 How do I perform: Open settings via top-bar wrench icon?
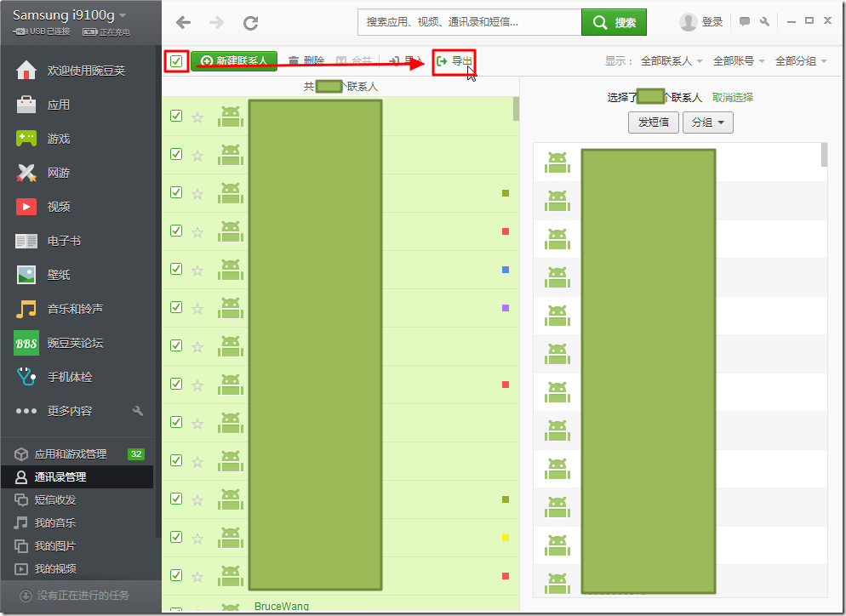pos(764,21)
